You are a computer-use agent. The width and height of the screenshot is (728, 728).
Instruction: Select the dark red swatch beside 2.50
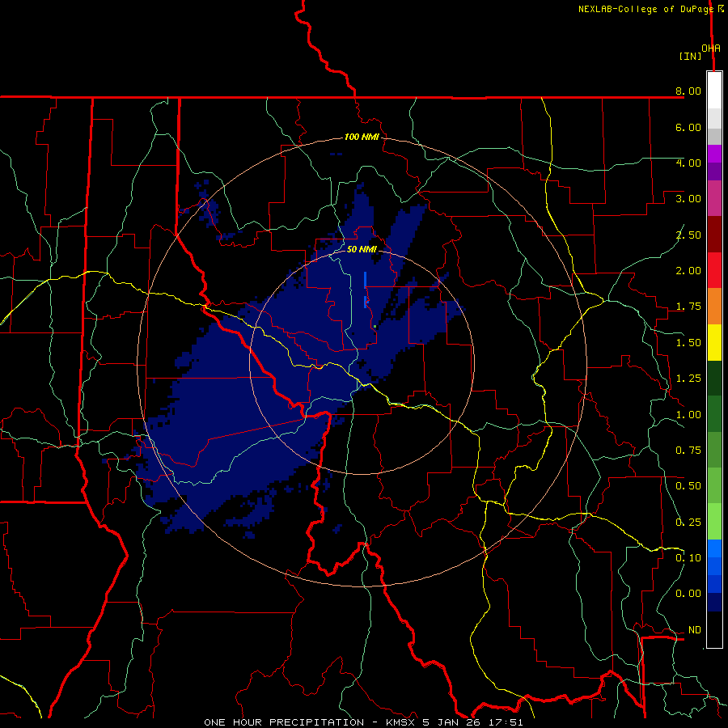[x=714, y=235]
